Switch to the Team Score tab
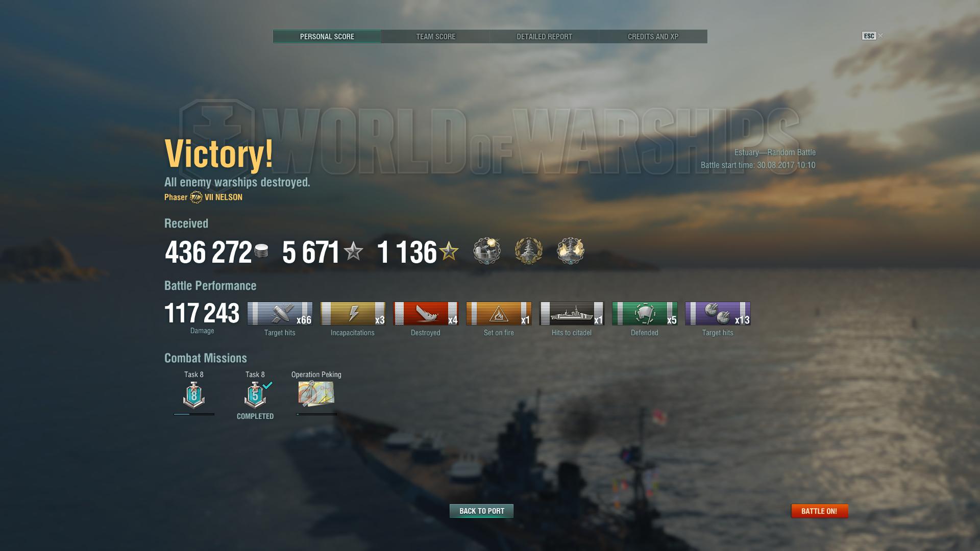The image size is (980, 551). tap(435, 37)
